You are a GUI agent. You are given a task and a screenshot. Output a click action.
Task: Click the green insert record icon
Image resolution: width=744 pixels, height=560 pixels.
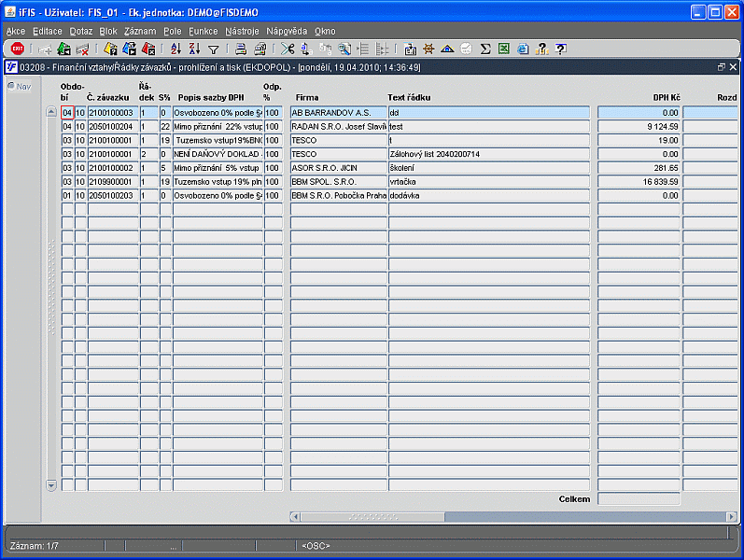pos(63,49)
